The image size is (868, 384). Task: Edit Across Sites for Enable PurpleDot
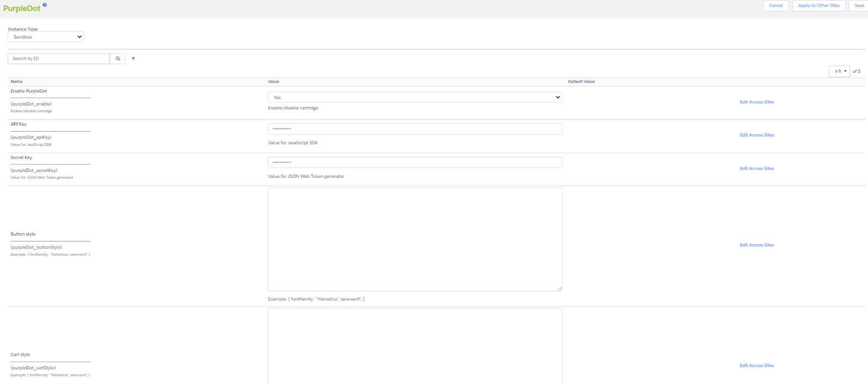click(757, 102)
